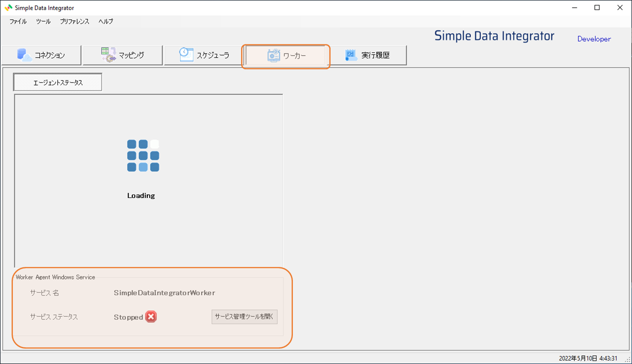Click the Simple Data Integrator title bar app icon
This screenshot has width=632, height=364.
coord(8,8)
